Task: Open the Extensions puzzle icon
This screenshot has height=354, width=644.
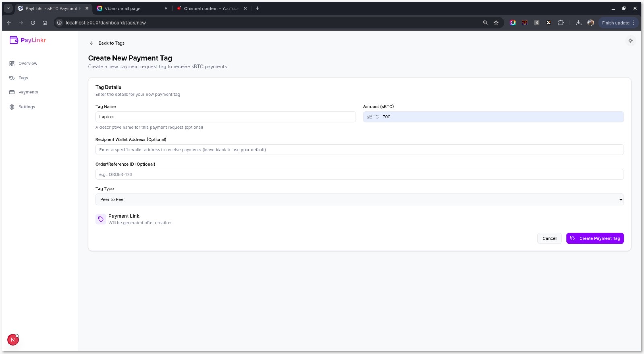Action: [x=561, y=23]
